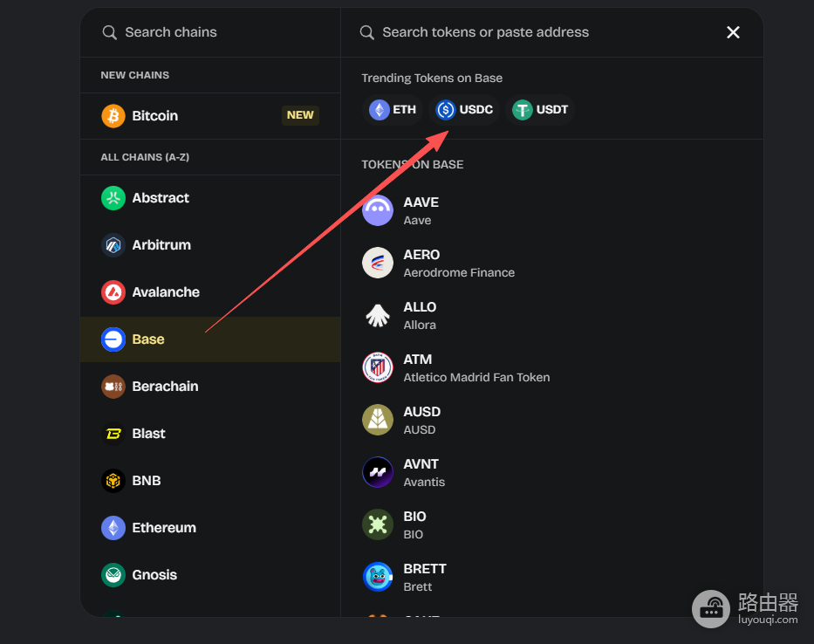Click the AAVE token logo
814x644 pixels.
coord(378,210)
